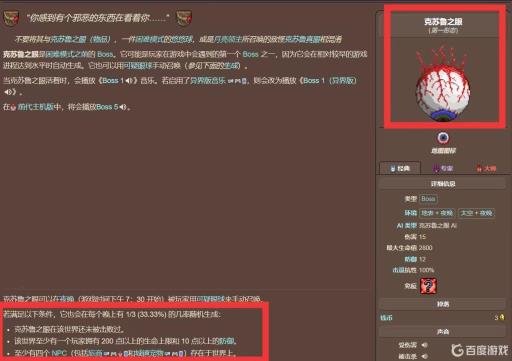Click the 击退抗性 label link in infobox
512x361 pixels.
[404, 270]
